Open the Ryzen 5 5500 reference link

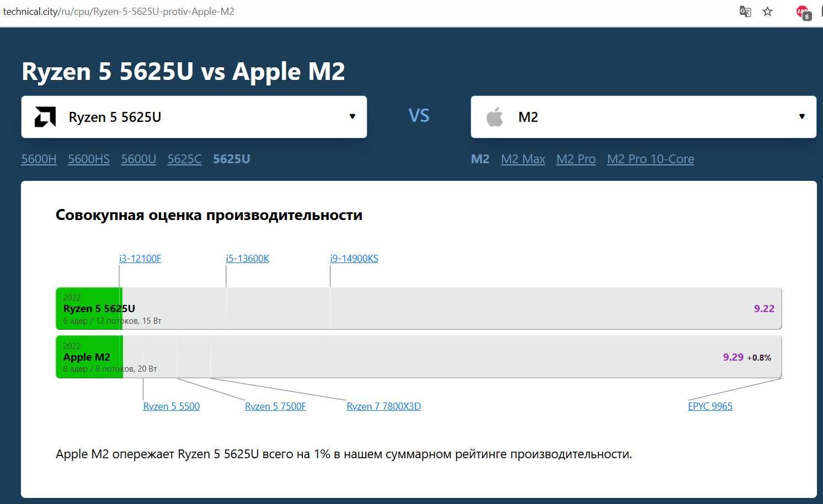point(172,406)
